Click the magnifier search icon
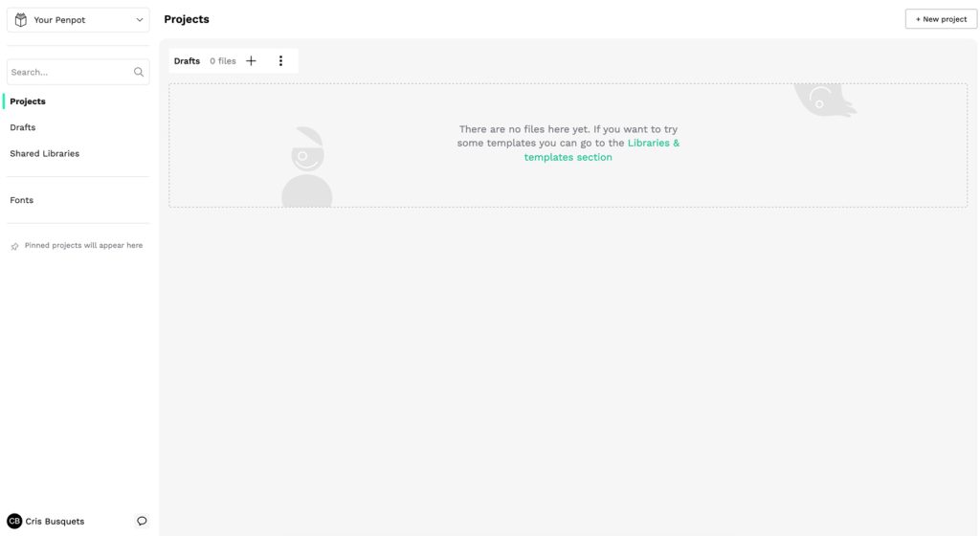 (139, 72)
